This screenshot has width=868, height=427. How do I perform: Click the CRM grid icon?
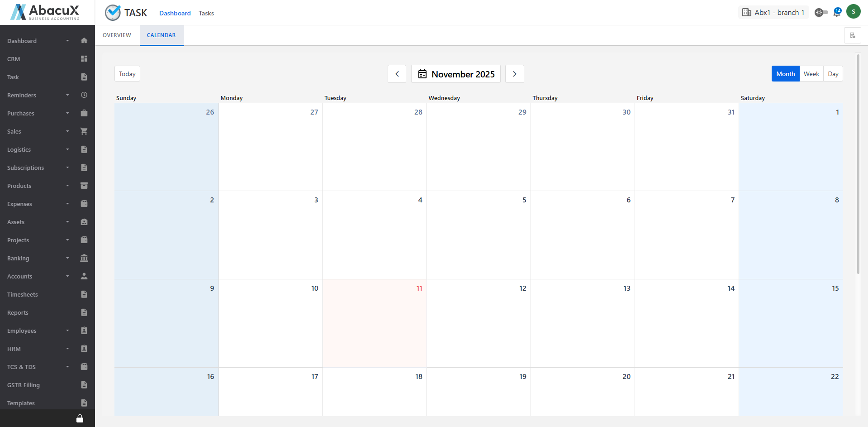(x=84, y=59)
